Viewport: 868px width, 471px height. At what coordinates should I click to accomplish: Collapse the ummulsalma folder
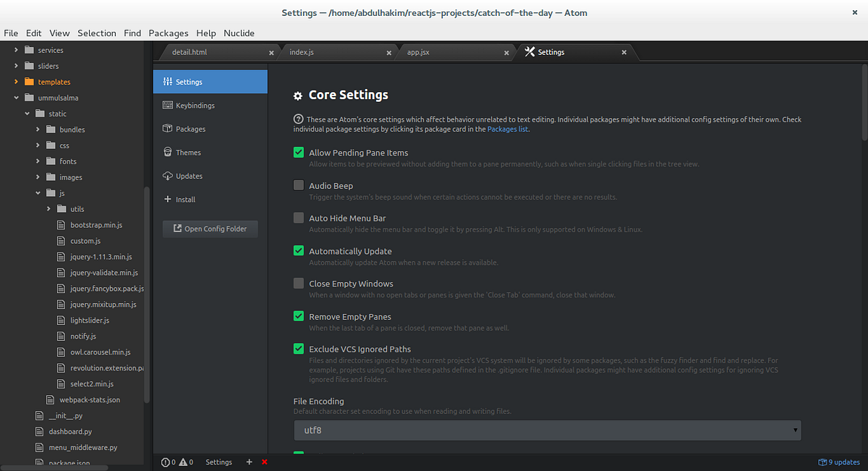16,97
